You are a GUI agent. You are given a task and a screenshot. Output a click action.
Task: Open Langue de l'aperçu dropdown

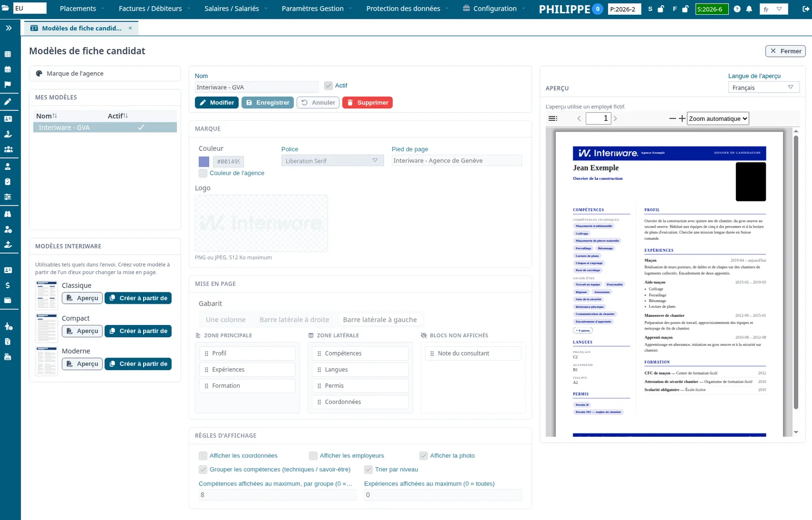click(764, 87)
